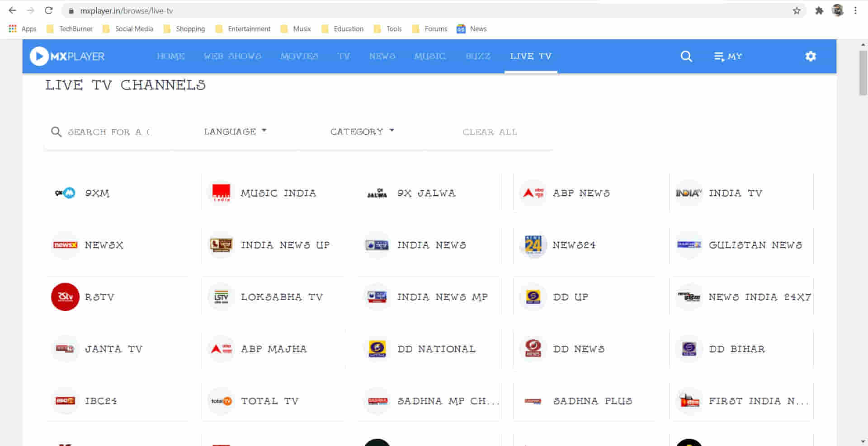The image size is (868, 446).
Task: Open the News tab in header
Action: 382,56
